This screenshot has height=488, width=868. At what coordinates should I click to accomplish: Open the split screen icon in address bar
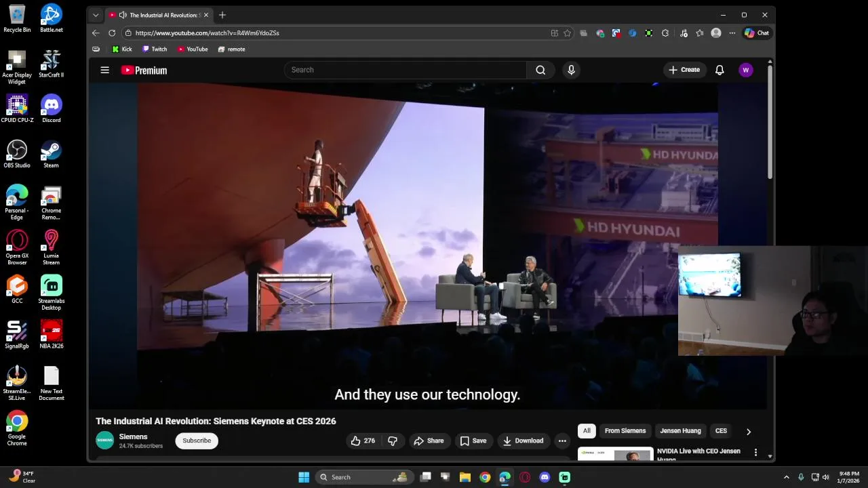(x=555, y=33)
